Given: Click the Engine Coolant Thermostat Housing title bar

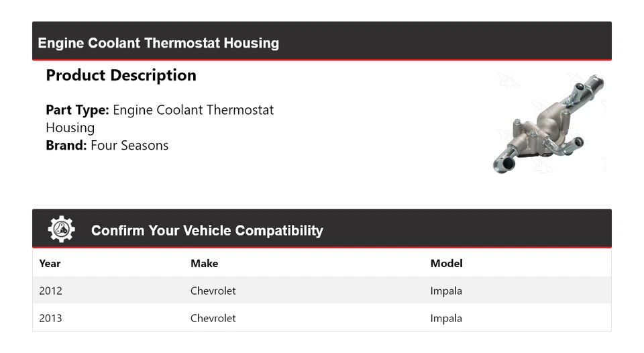Looking at the screenshot, I should (x=158, y=43).
